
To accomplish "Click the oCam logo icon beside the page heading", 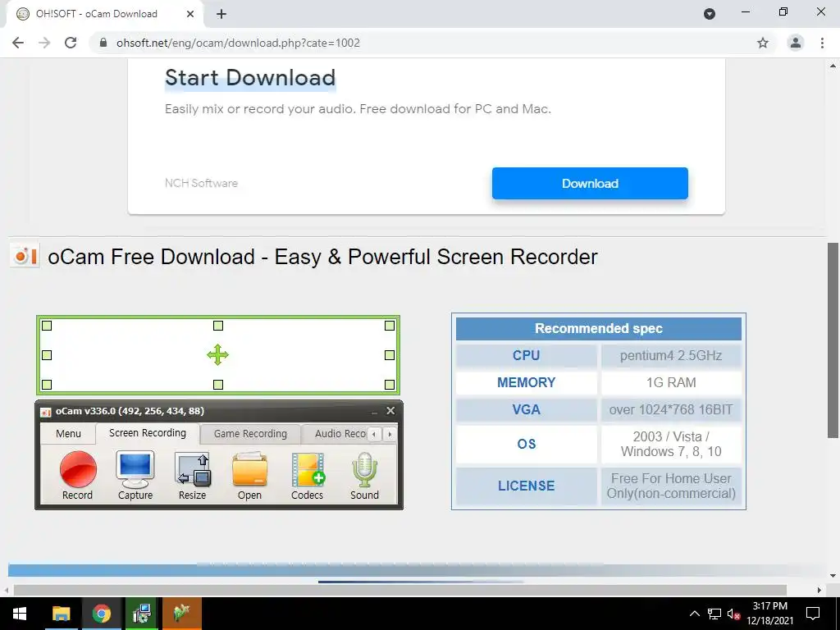I will pyautogui.click(x=25, y=256).
